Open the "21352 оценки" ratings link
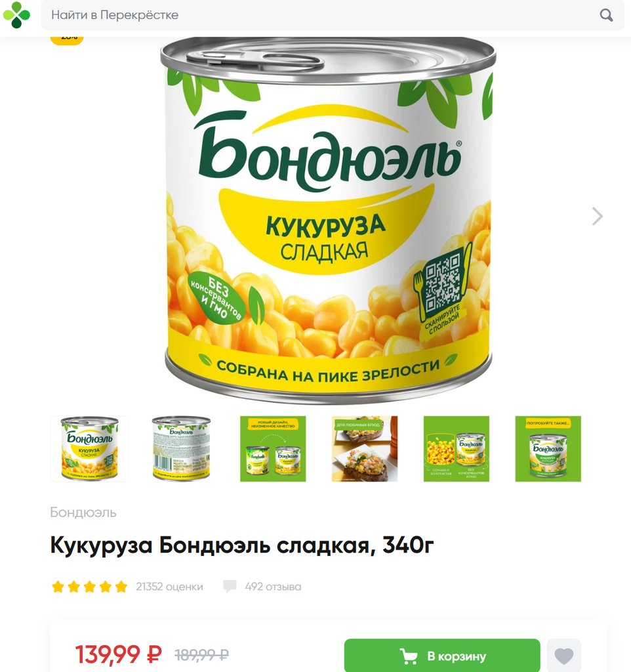 coord(169,586)
